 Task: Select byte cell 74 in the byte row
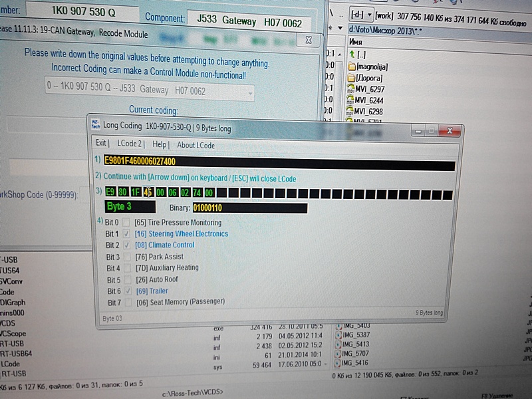pos(197,193)
